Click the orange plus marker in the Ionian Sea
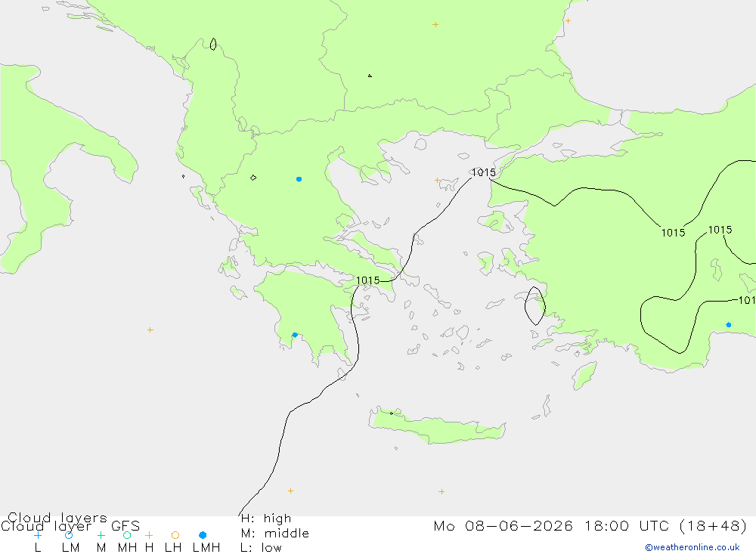The width and height of the screenshot is (756, 554). point(150,330)
